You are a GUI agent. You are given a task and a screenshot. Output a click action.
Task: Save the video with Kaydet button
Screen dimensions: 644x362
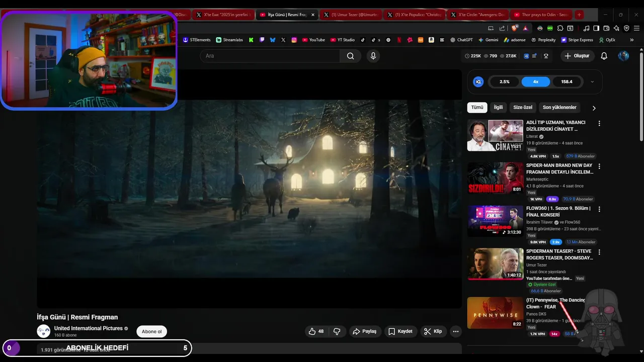click(400, 331)
